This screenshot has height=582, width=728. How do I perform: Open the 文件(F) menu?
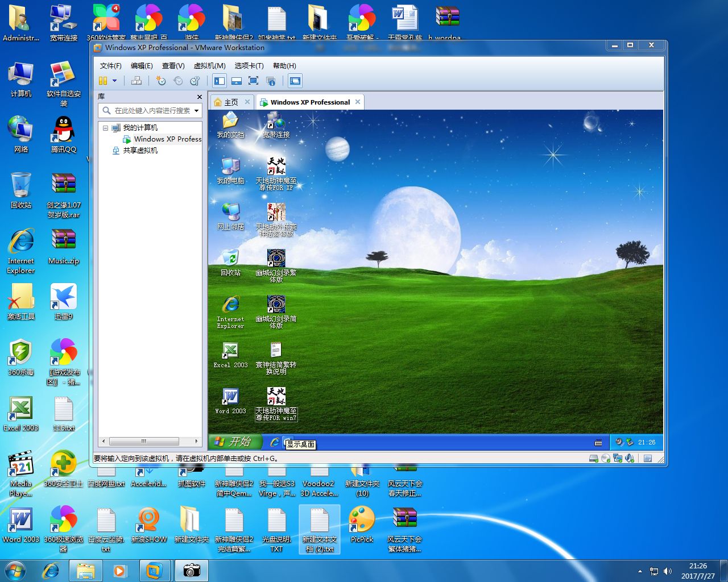point(111,65)
